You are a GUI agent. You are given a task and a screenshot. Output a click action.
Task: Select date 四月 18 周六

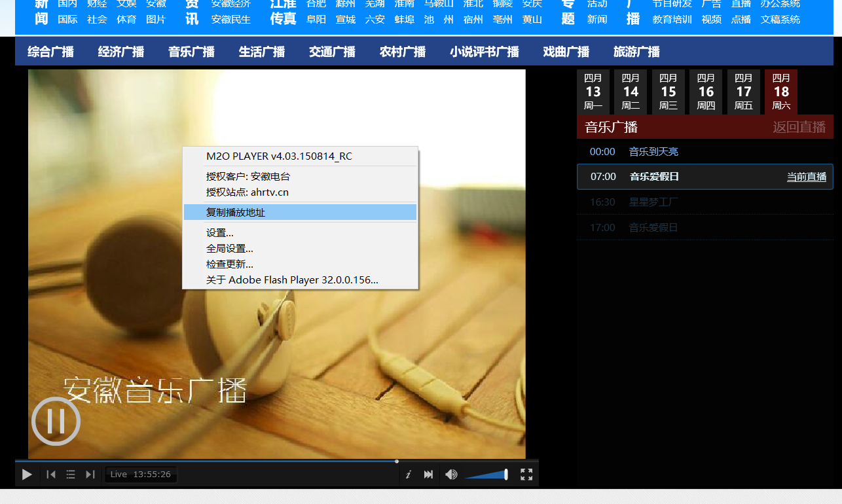click(x=781, y=92)
